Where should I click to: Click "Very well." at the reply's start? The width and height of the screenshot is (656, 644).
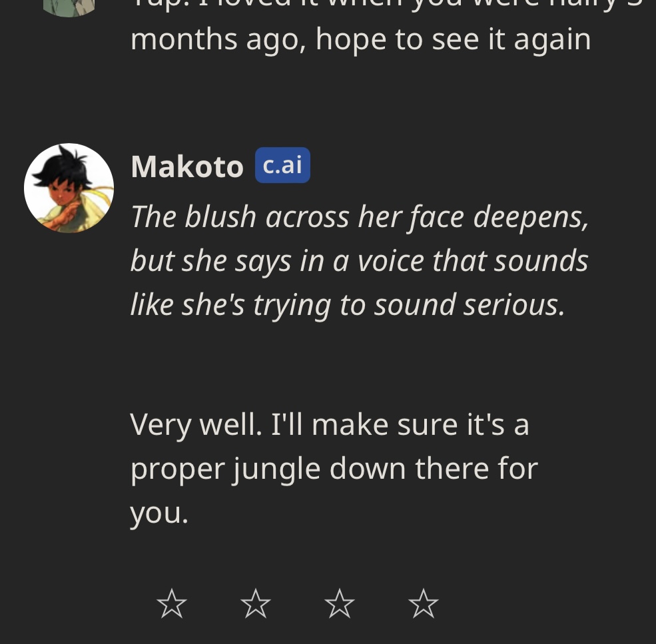[196, 424]
